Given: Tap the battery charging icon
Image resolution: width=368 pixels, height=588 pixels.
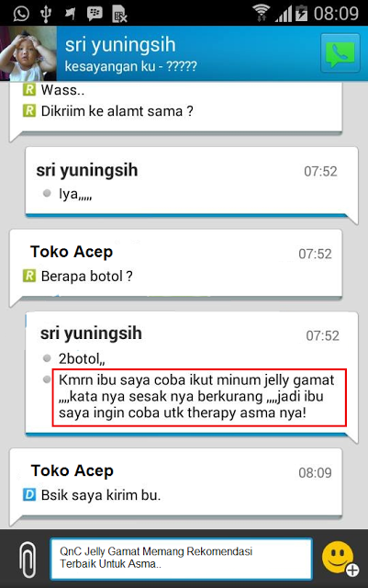Looking at the screenshot, I should click(301, 13).
